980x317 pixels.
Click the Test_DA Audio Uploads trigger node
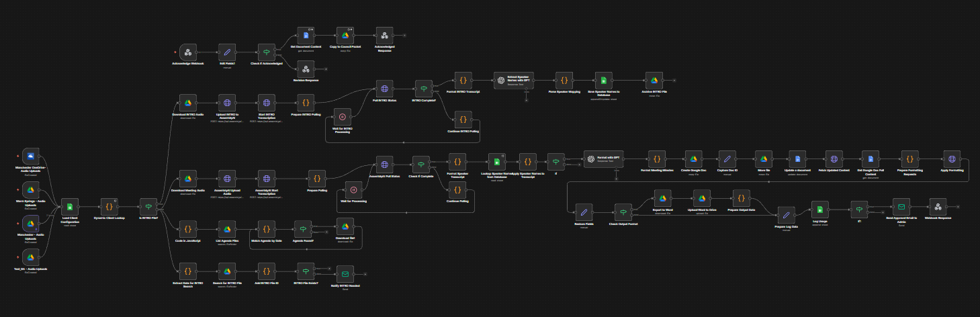tap(31, 257)
